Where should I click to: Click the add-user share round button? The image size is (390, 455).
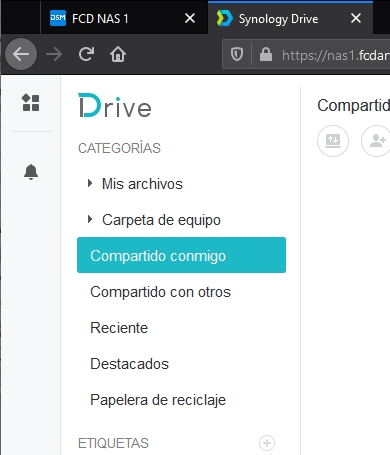377,141
